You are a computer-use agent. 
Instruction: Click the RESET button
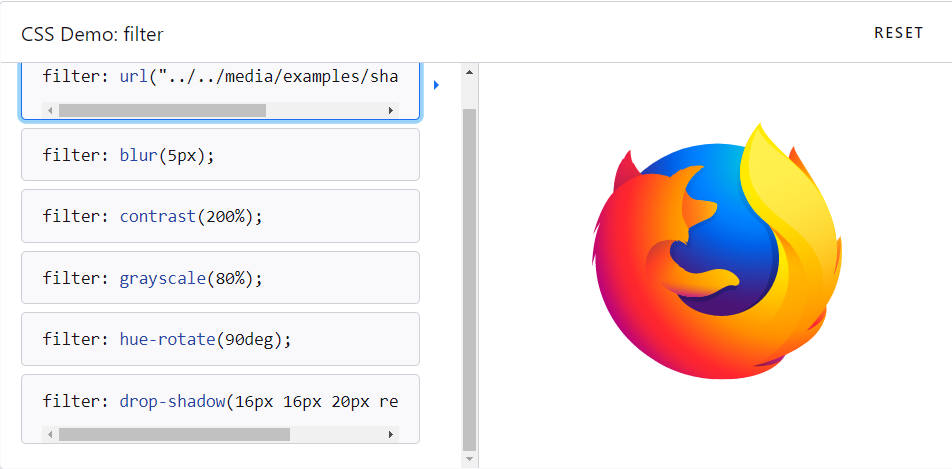pyautogui.click(x=898, y=33)
